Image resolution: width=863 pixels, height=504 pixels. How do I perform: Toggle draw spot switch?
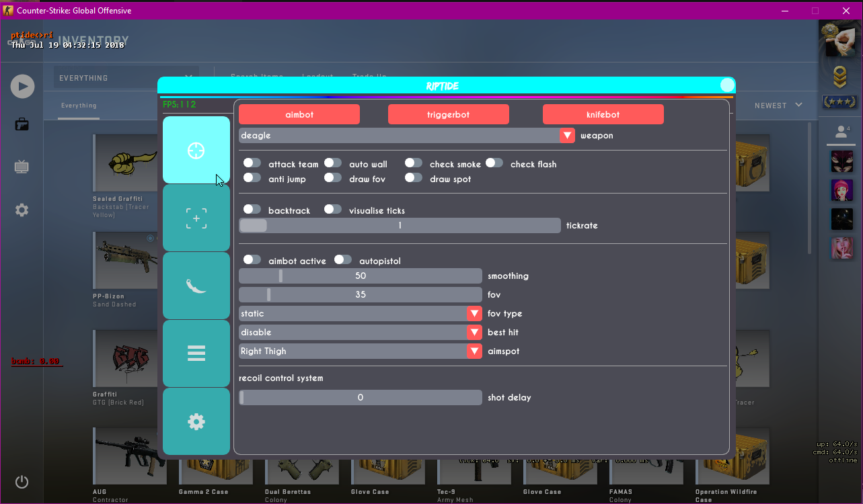pos(414,177)
